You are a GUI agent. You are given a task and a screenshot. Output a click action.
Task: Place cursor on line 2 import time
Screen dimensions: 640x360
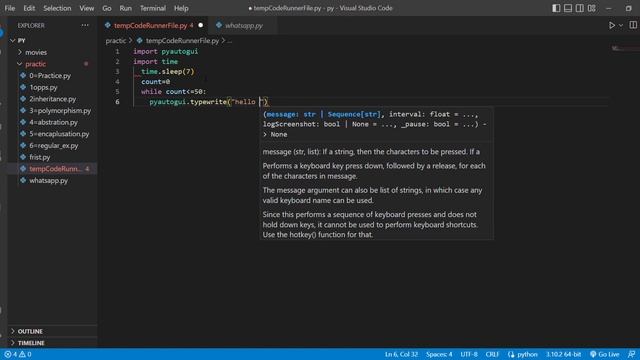pos(156,62)
